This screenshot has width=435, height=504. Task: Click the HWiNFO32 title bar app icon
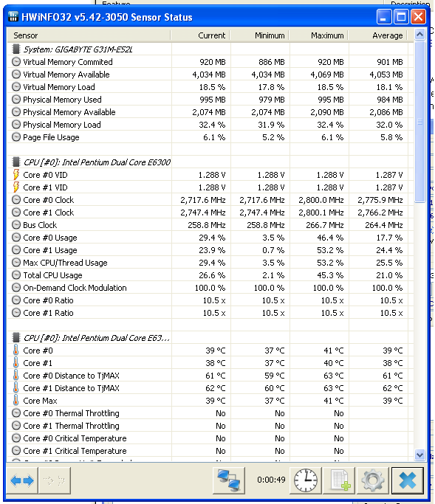13,16
